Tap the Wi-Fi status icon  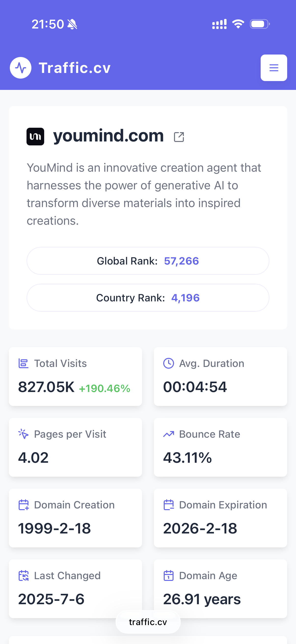(238, 24)
